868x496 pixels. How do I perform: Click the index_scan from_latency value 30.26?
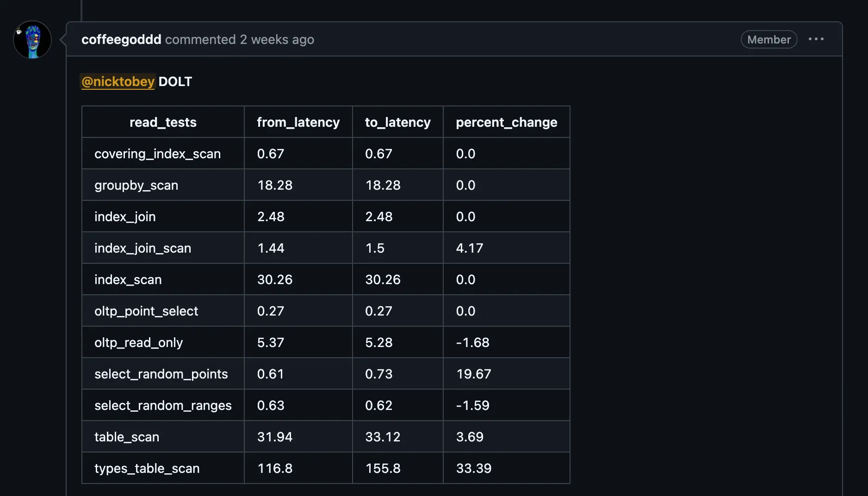tap(274, 279)
